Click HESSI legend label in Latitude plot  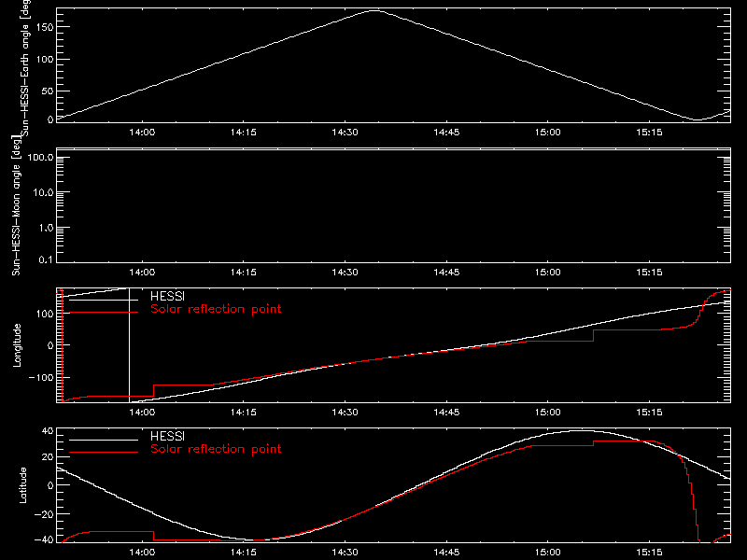pos(167,436)
